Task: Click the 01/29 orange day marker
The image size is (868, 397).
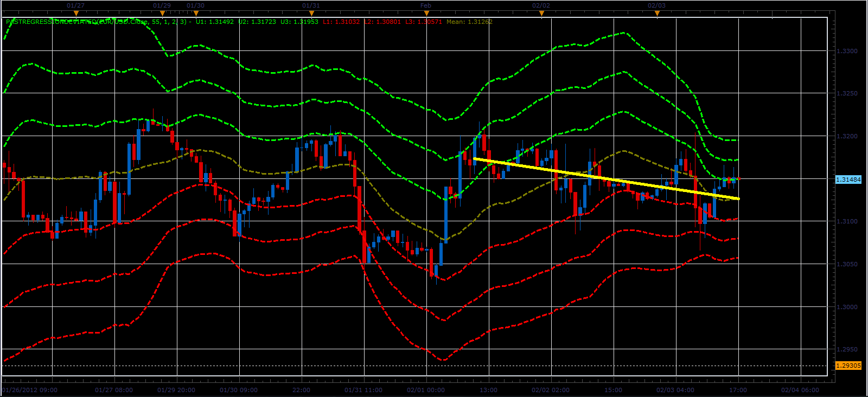Action: (x=162, y=13)
